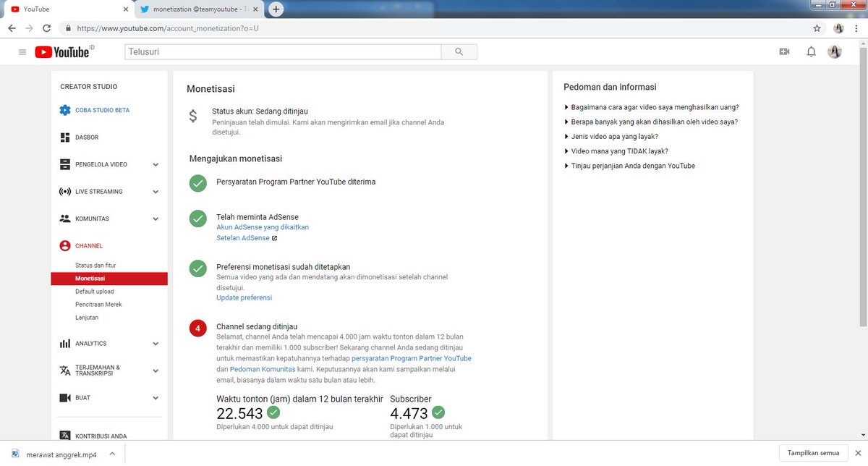Screen dimensions: 868x466
Task: Click the Coba Studio Beta gear icon
Action: click(x=65, y=110)
